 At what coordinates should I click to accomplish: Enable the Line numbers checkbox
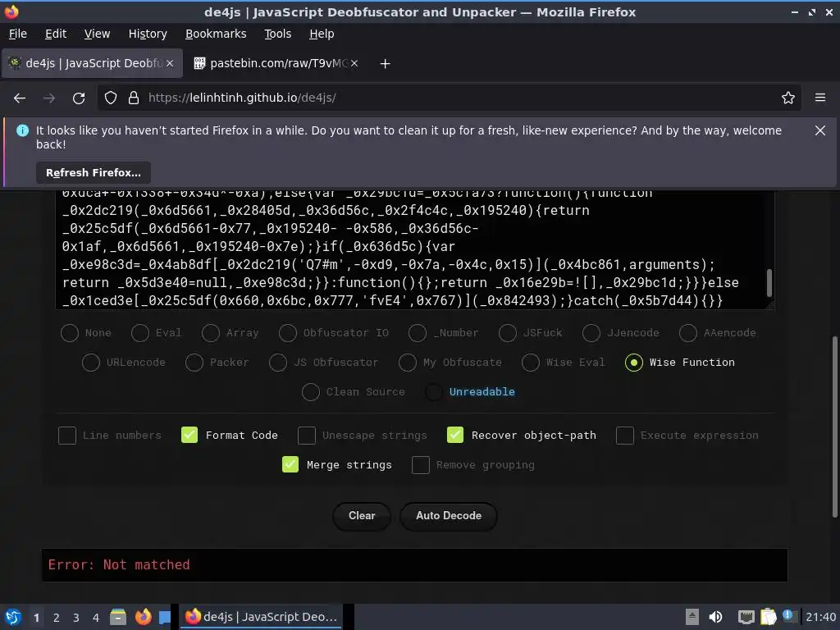coord(67,435)
